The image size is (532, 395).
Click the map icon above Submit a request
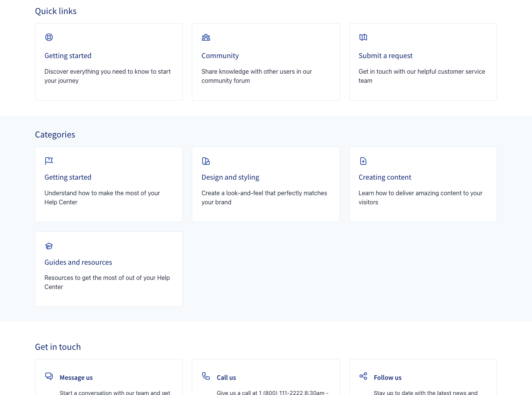[x=363, y=37]
